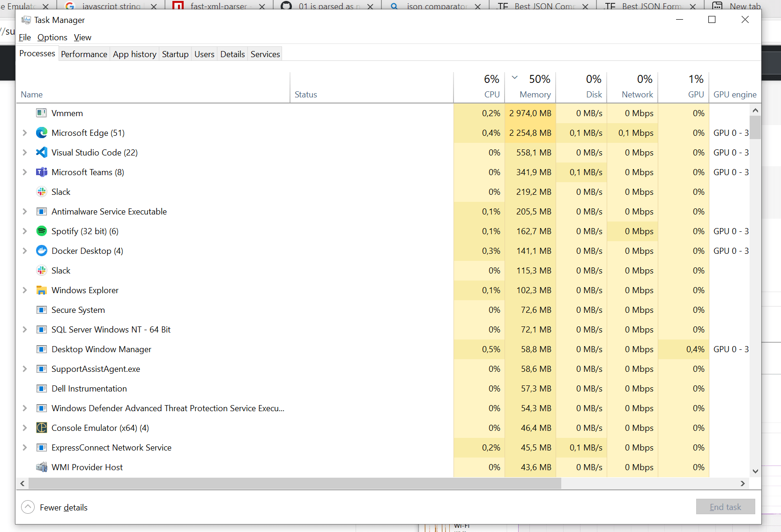Click Fewer details to collapse view
This screenshot has width=781, height=532.
tap(55, 507)
